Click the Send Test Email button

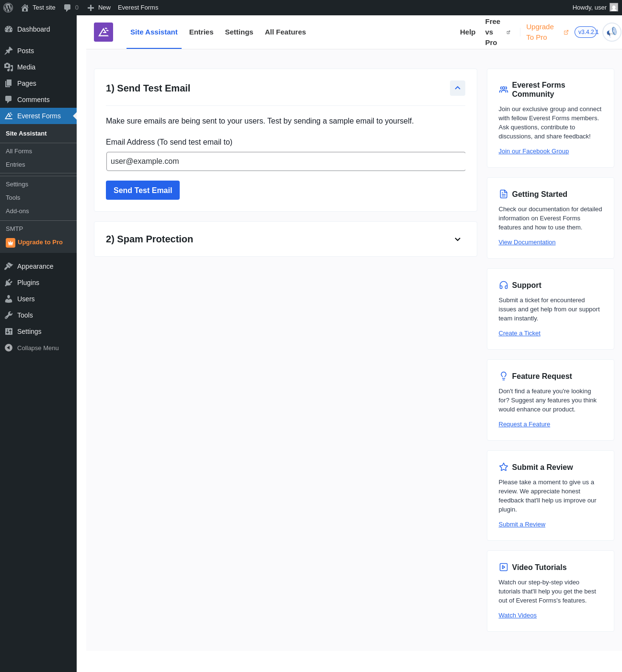[143, 190]
